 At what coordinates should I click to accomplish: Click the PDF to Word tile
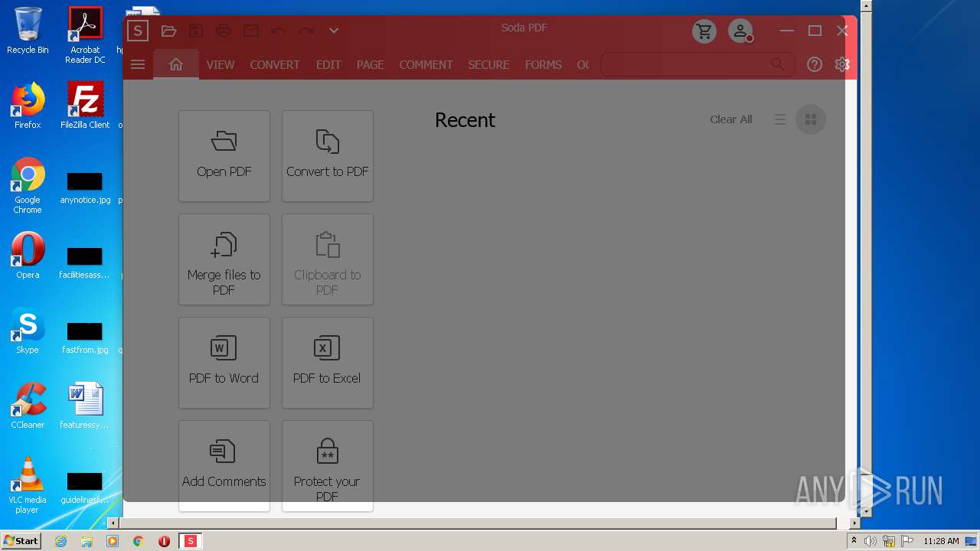[x=224, y=363]
